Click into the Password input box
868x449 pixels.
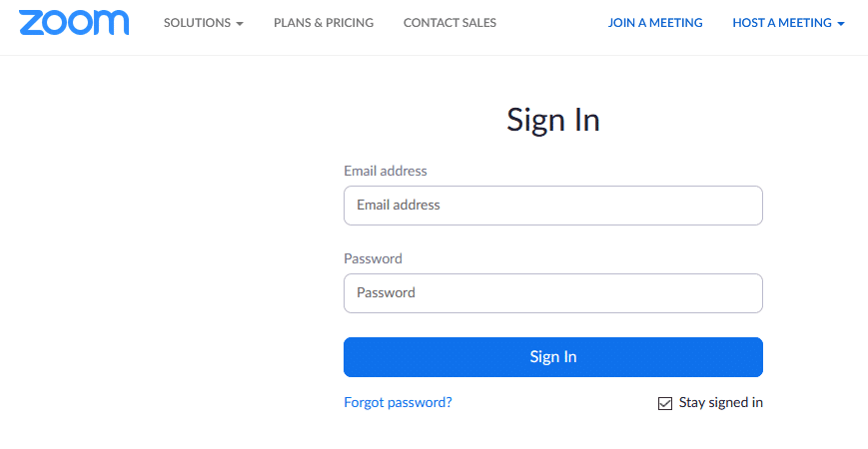click(x=553, y=293)
